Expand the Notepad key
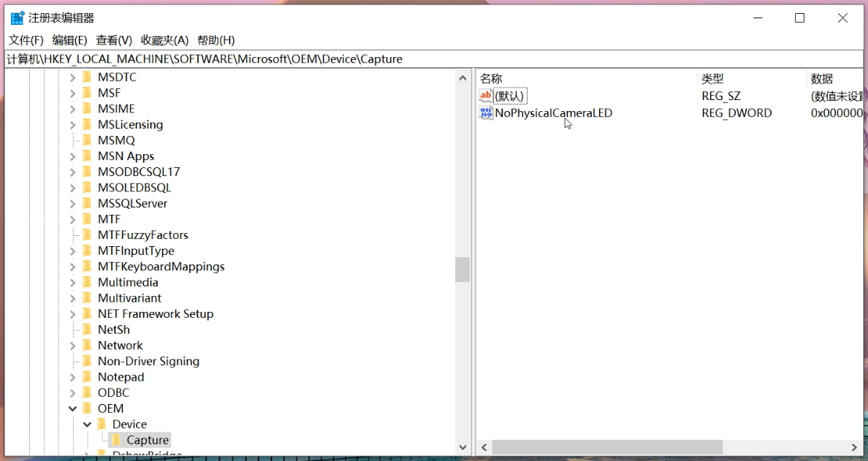 [x=72, y=377]
